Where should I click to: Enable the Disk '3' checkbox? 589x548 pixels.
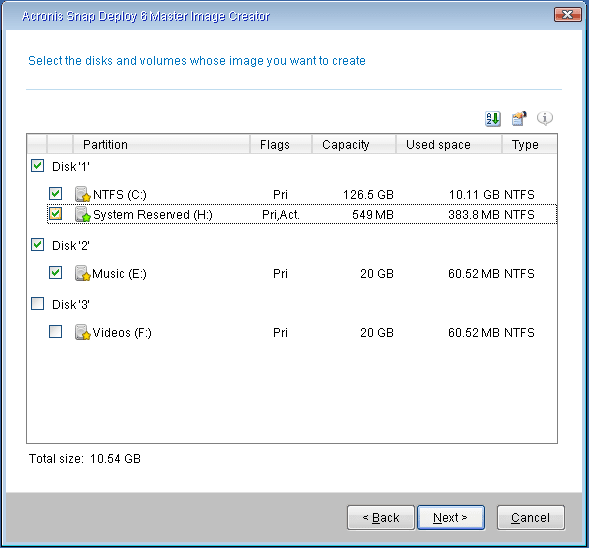coord(38,303)
